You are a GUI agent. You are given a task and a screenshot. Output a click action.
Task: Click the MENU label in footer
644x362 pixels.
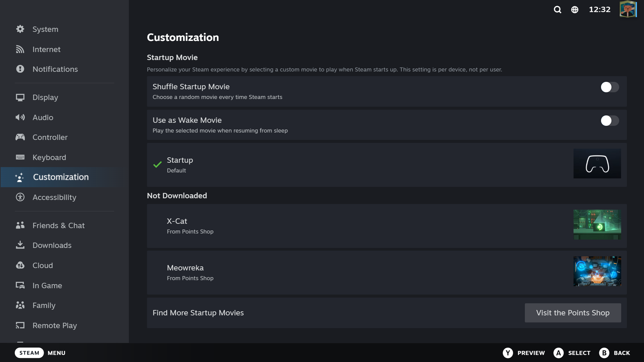pyautogui.click(x=56, y=353)
